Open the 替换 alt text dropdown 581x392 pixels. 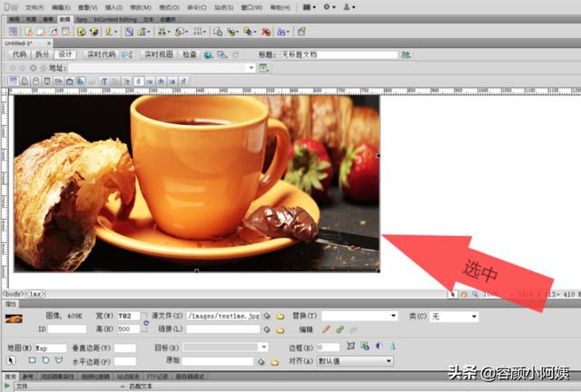(359, 316)
